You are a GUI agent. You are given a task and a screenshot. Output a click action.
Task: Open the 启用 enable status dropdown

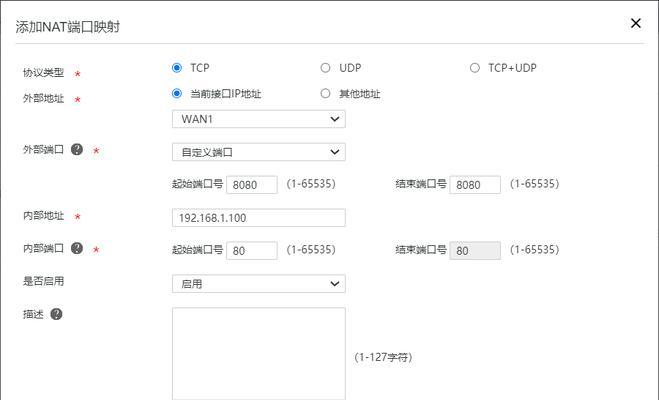[x=259, y=284]
